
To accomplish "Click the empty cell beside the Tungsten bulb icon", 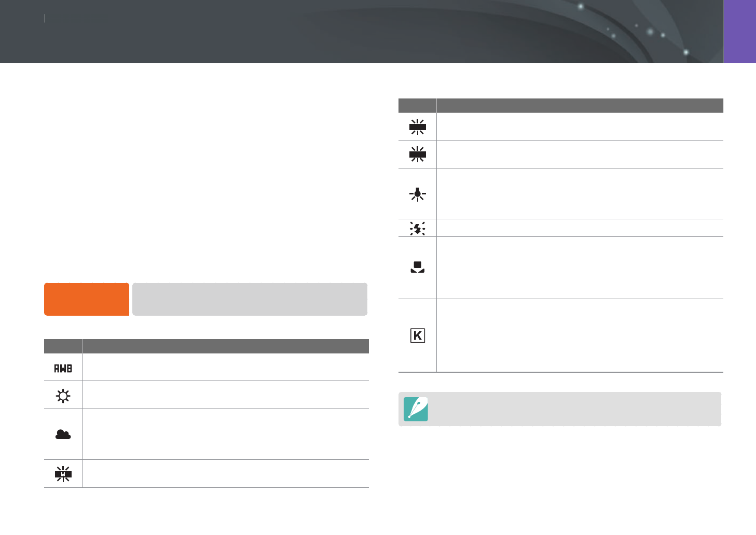I will pos(580,194).
